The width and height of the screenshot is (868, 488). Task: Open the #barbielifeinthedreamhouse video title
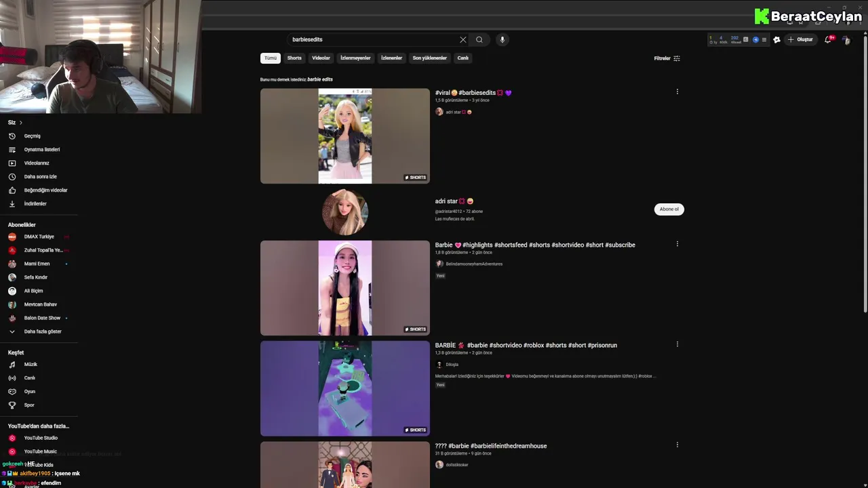point(491,446)
